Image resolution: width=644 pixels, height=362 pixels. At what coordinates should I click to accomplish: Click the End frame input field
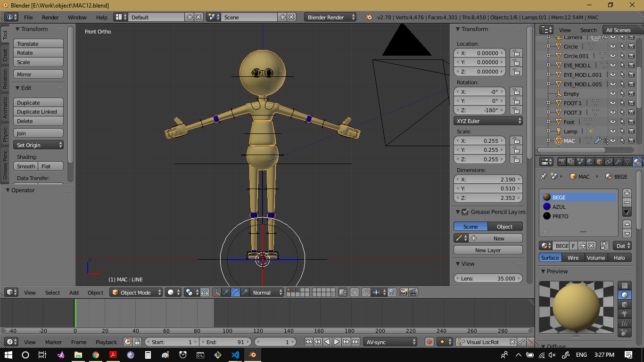[224, 342]
